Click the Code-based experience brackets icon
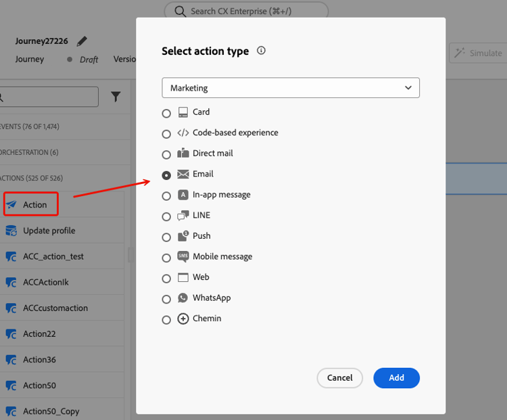Image resolution: width=507 pixels, height=420 pixels. coord(183,133)
